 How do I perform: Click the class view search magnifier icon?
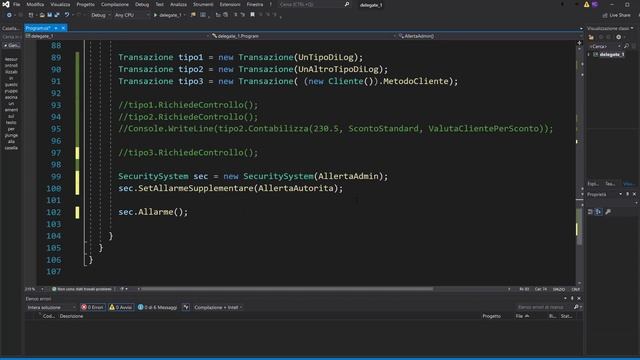click(x=627, y=46)
